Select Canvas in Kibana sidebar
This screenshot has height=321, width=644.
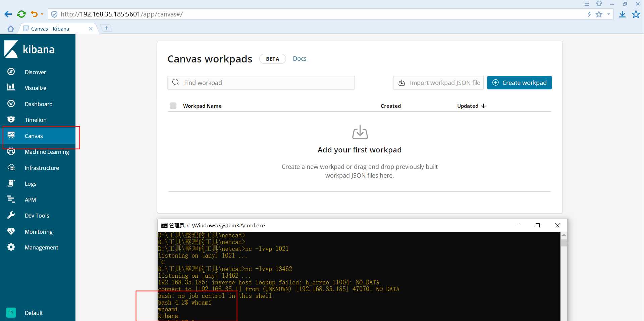(38, 136)
